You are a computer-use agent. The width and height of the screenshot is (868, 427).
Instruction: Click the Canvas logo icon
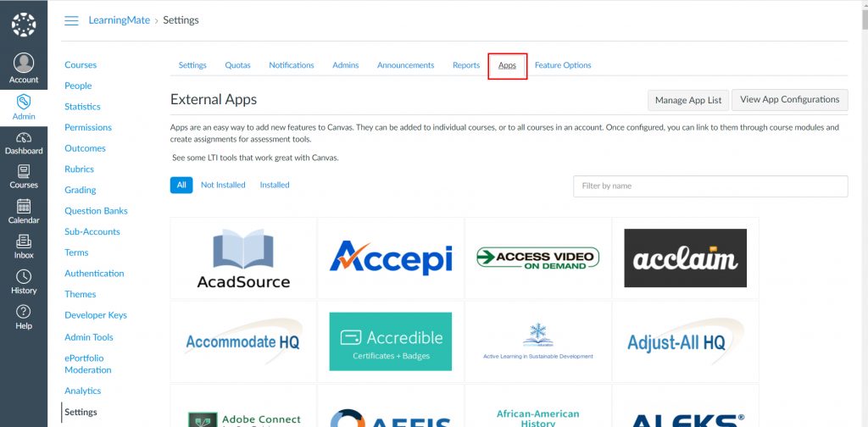(x=23, y=25)
